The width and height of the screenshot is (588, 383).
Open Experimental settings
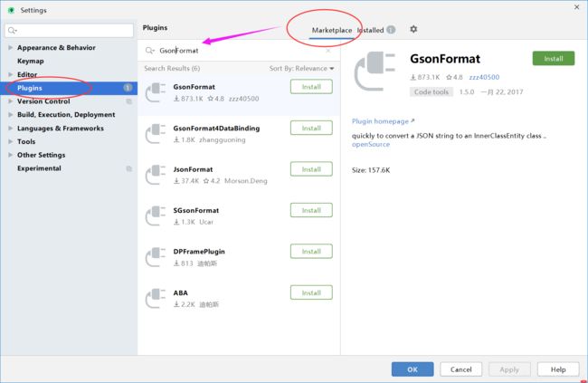(39, 168)
